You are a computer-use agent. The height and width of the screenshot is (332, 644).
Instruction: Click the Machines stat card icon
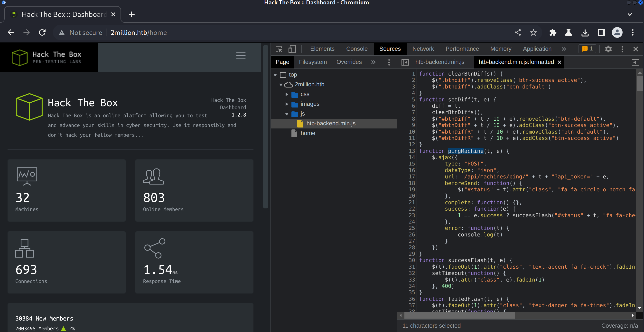click(27, 176)
